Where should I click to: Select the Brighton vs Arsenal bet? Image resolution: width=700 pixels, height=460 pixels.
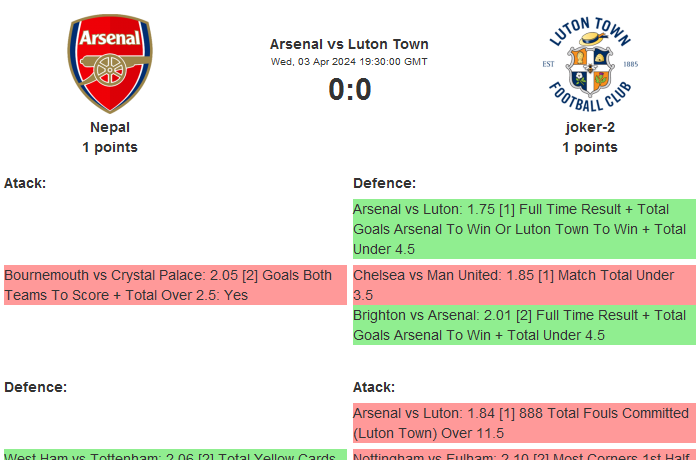pos(524,325)
